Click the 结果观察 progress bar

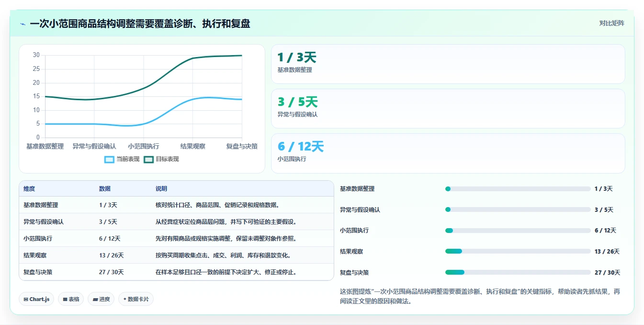click(518, 251)
